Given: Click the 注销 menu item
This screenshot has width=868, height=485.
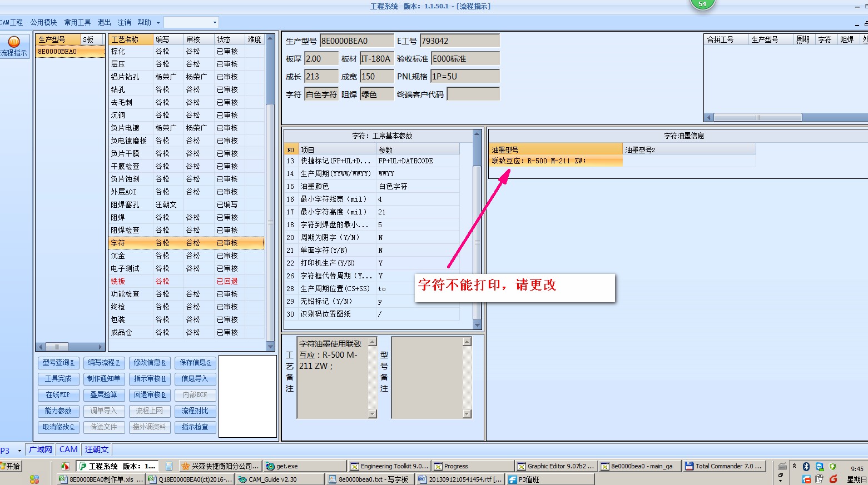Looking at the screenshot, I should pos(124,22).
